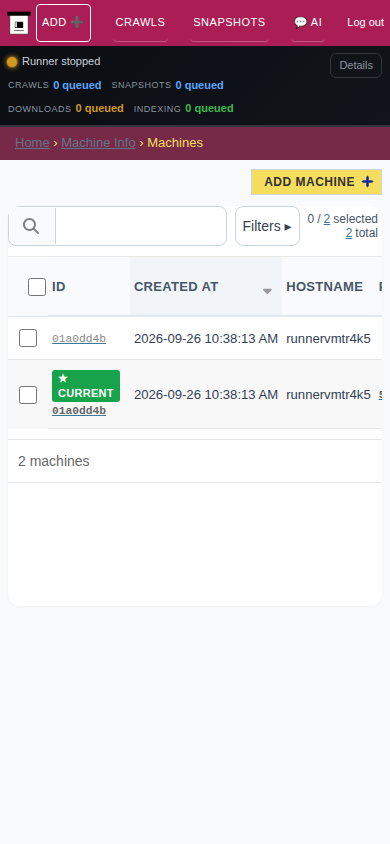Click Machines breadcrumb text
Image resolution: width=390 pixels, height=844 pixels.
coord(175,143)
